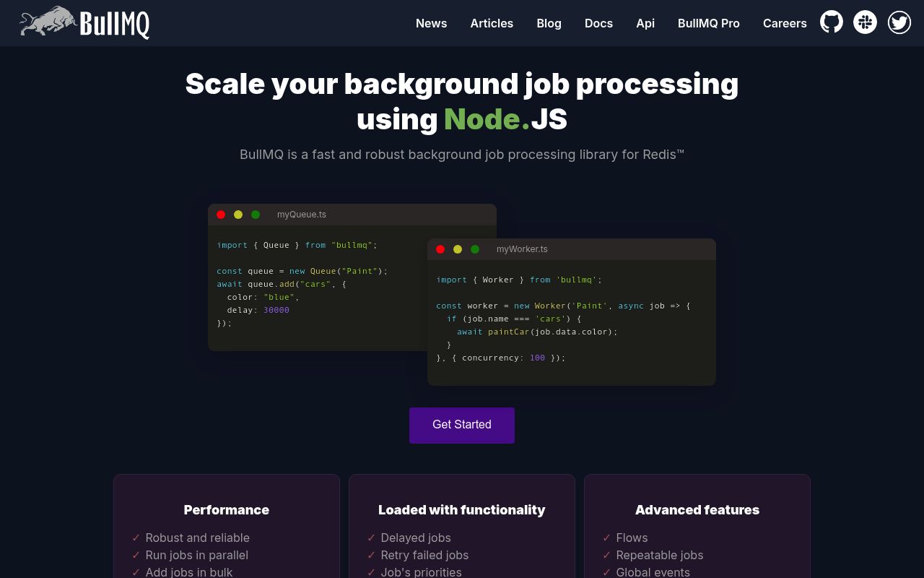Click 'Flows' list item
924x578 pixels.
coord(632,538)
